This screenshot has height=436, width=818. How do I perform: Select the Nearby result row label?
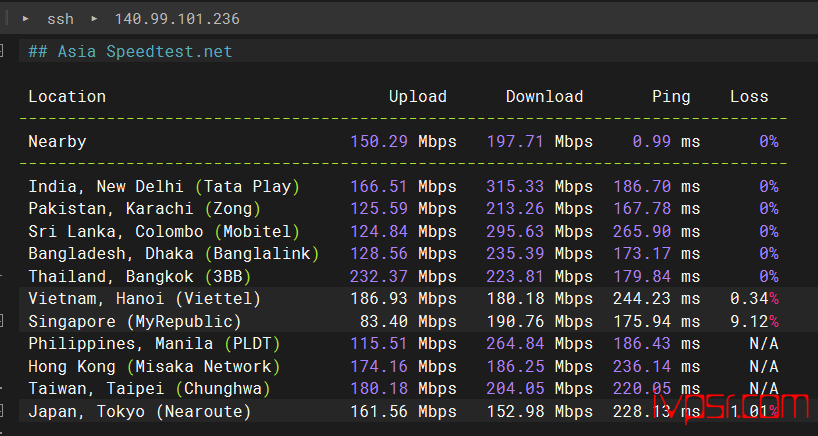(57, 142)
